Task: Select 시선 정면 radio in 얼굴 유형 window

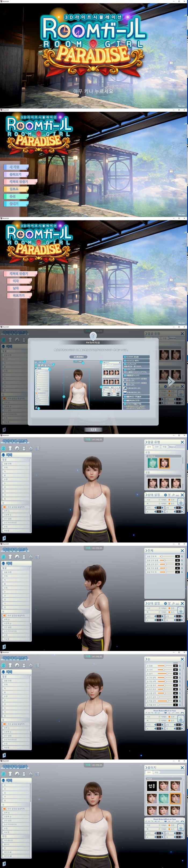Action: [169, 500]
